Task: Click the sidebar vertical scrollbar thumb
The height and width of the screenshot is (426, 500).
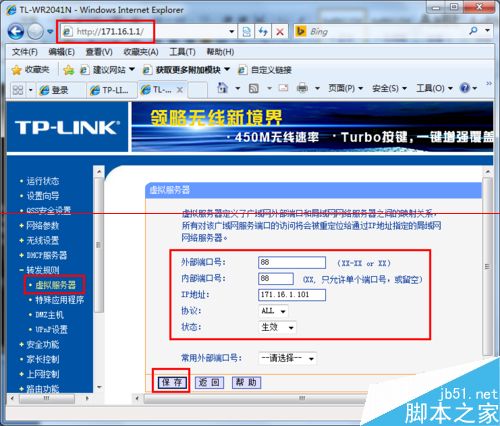Action: 98,245
